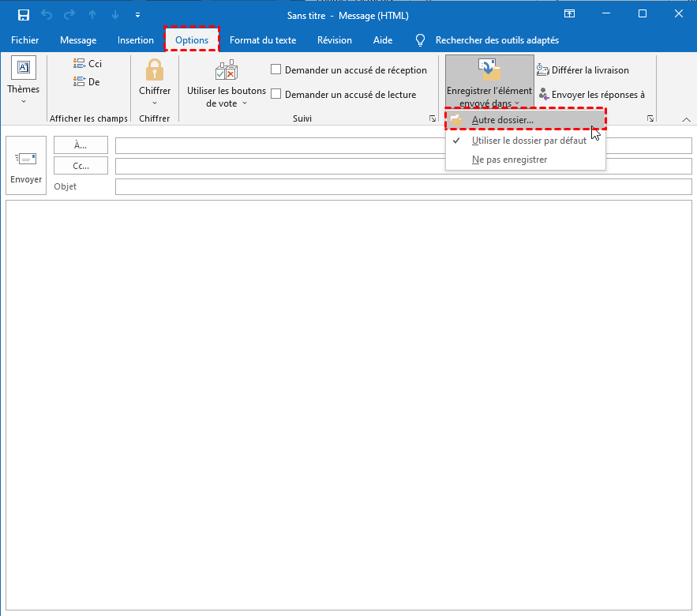Click the Cc... button
This screenshot has width=697, height=616.
click(81, 166)
